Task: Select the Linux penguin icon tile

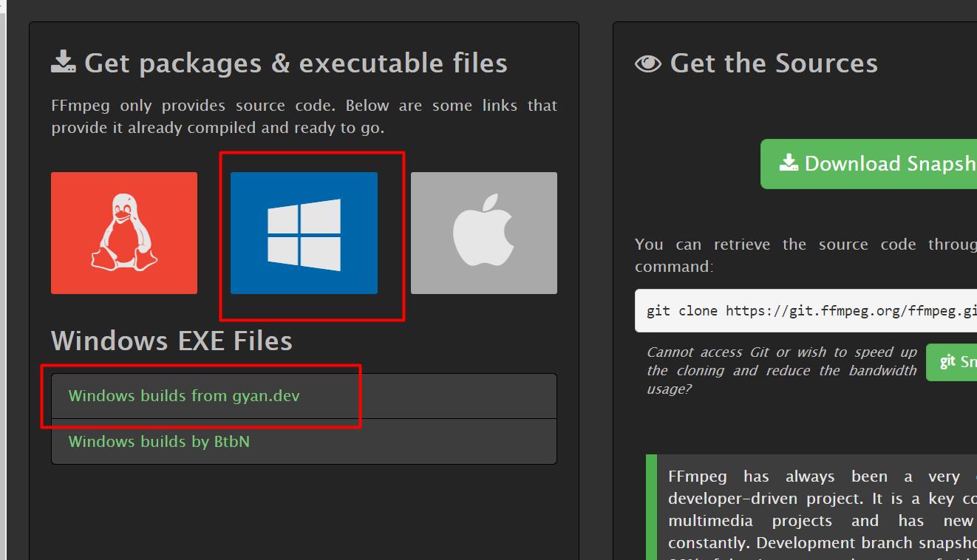Action: (x=124, y=233)
